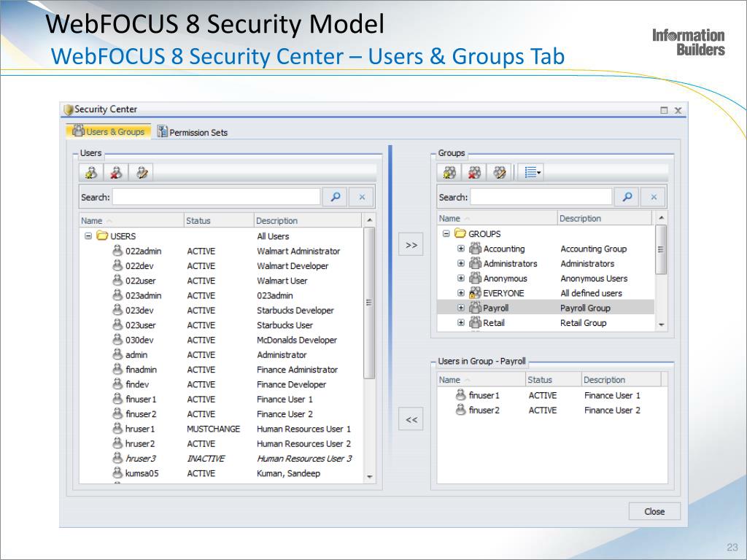The image size is (747, 560).
Task: Click 'Kuman, Sandeep' description text
Action: 289,473
